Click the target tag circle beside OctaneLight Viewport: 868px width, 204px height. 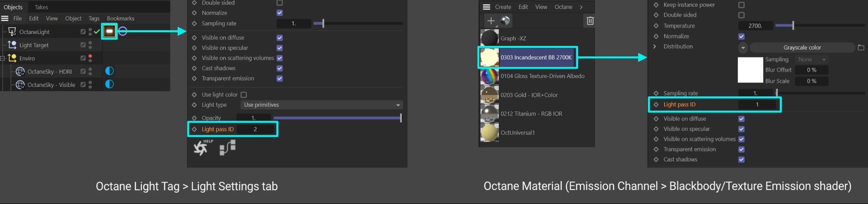coord(123,31)
